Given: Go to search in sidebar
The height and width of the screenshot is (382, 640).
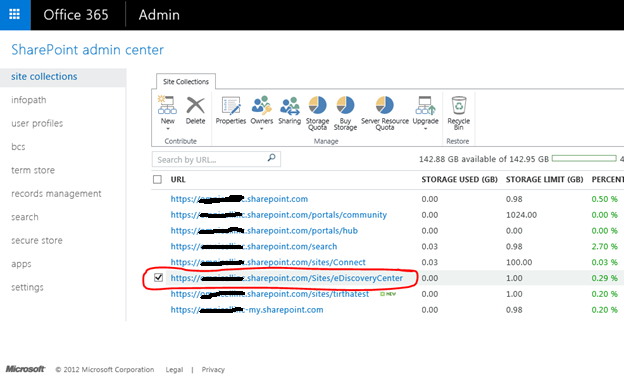Looking at the screenshot, I should (x=25, y=217).
